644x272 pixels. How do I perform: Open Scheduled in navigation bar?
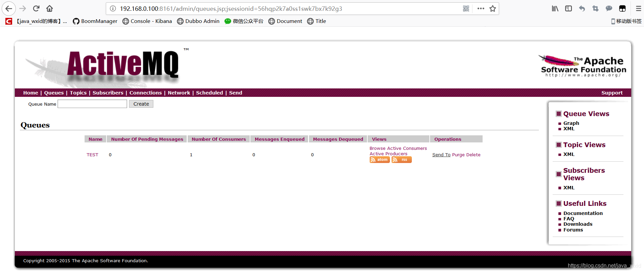click(x=210, y=93)
